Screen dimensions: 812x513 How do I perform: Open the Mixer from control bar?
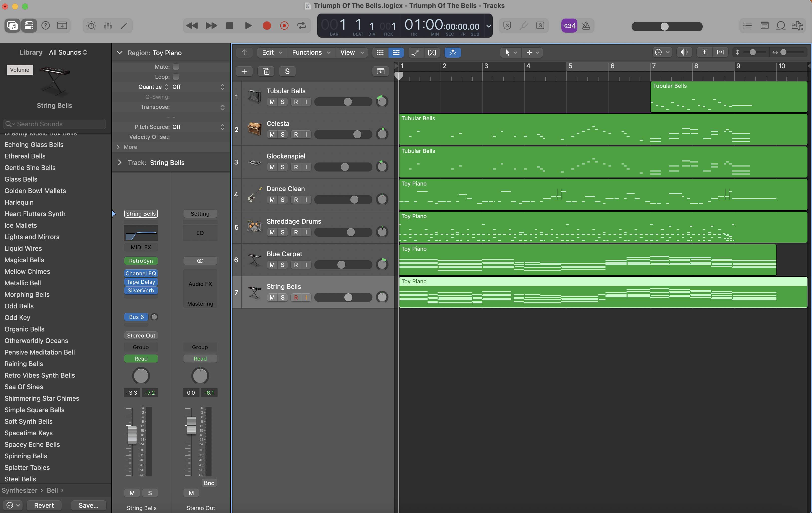(108, 26)
